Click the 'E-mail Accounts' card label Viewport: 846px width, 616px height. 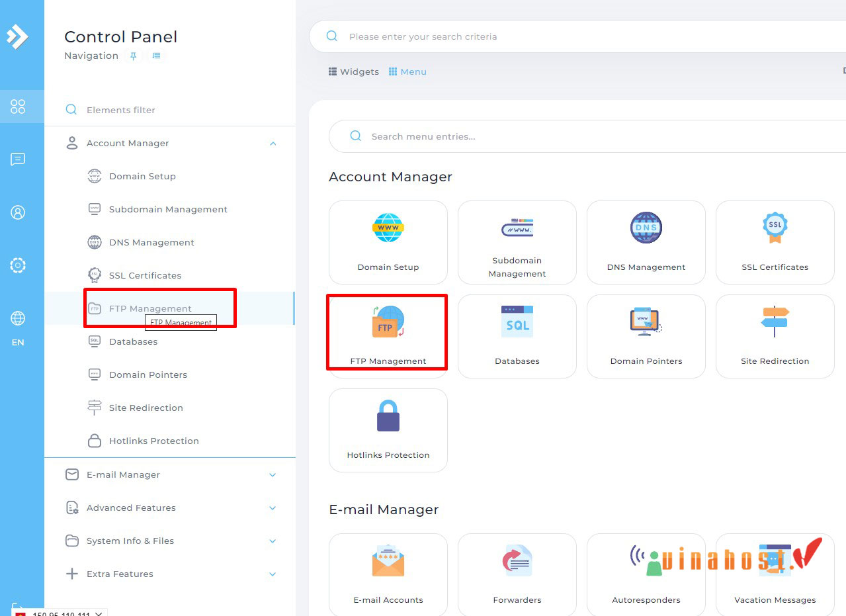[x=388, y=600]
